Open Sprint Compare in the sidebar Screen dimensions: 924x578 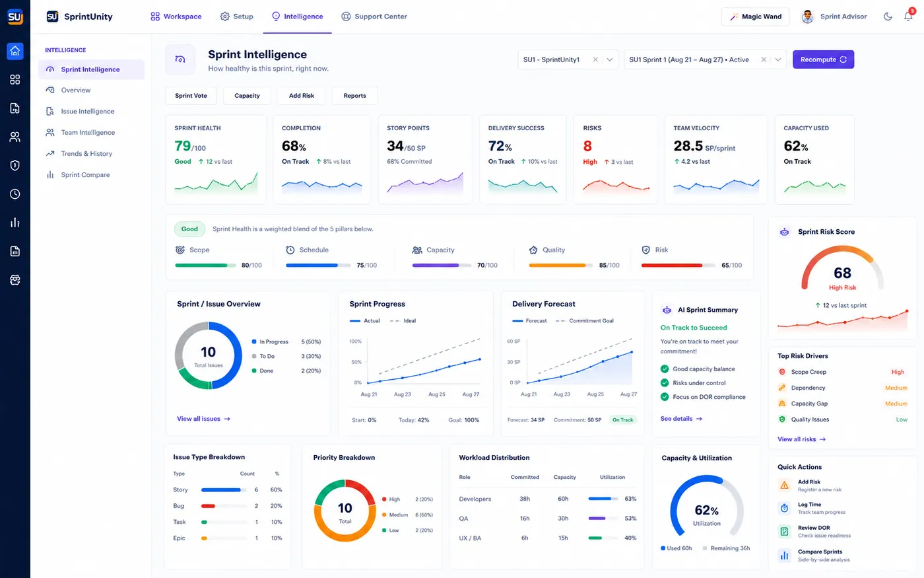click(x=85, y=175)
